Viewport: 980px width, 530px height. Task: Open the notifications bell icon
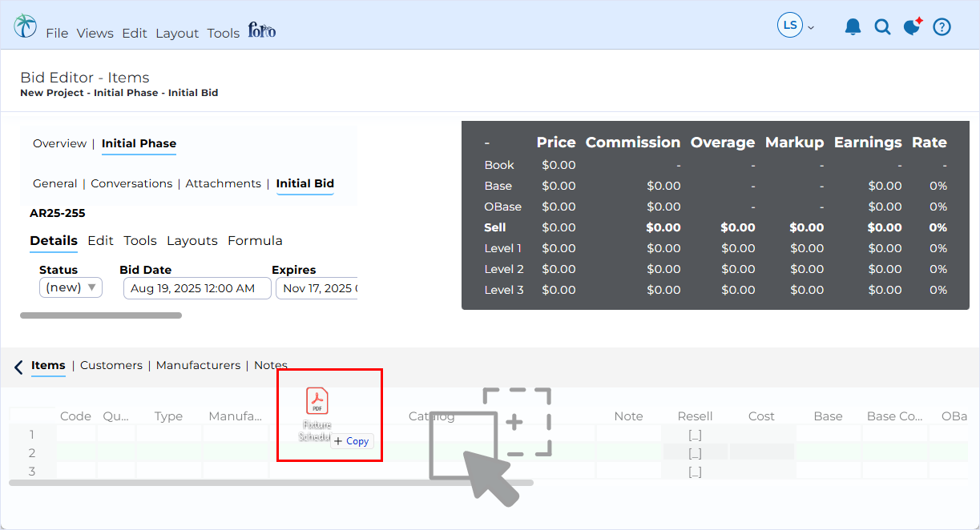point(853,26)
